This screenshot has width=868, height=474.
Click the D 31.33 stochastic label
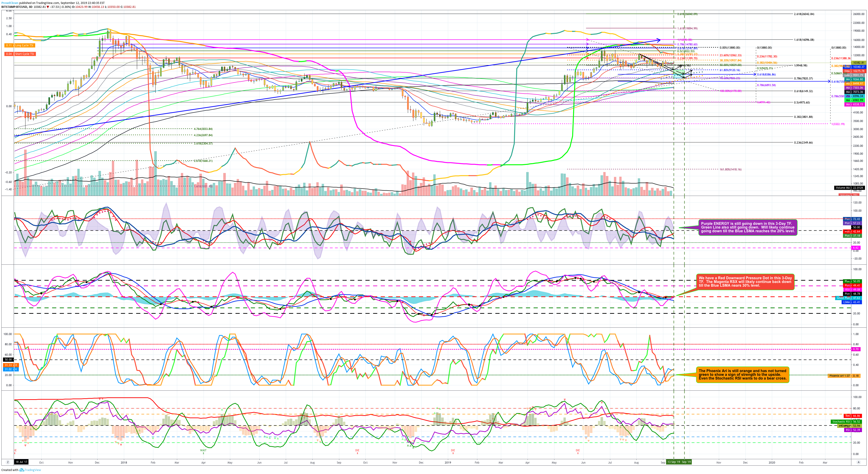pos(11,365)
